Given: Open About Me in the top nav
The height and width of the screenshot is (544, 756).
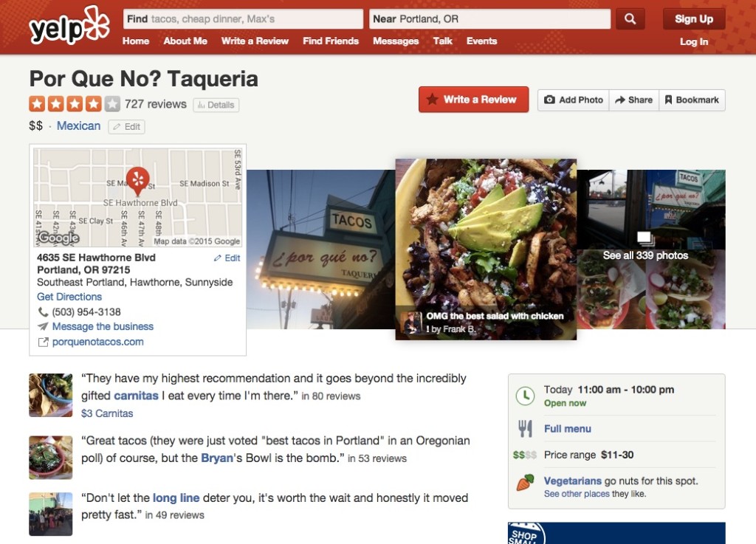Looking at the screenshot, I should [185, 41].
